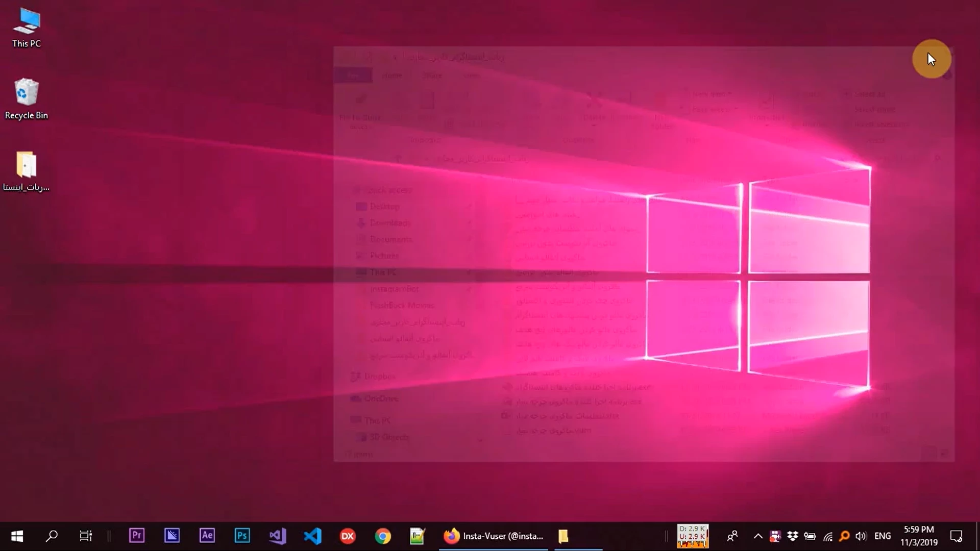The image size is (980, 551).
Task: Open Visual Studio purple taskbar icon
Action: [277, 536]
